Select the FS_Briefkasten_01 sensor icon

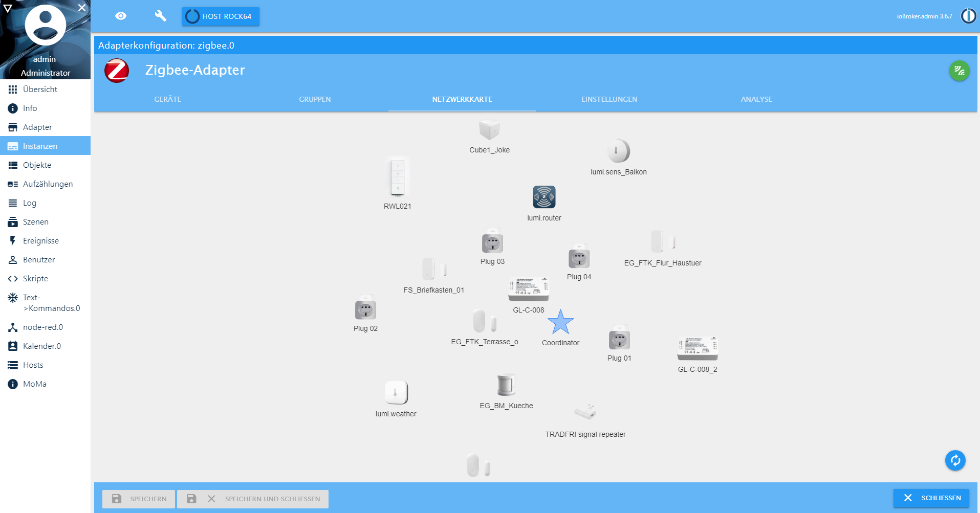(x=434, y=269)
